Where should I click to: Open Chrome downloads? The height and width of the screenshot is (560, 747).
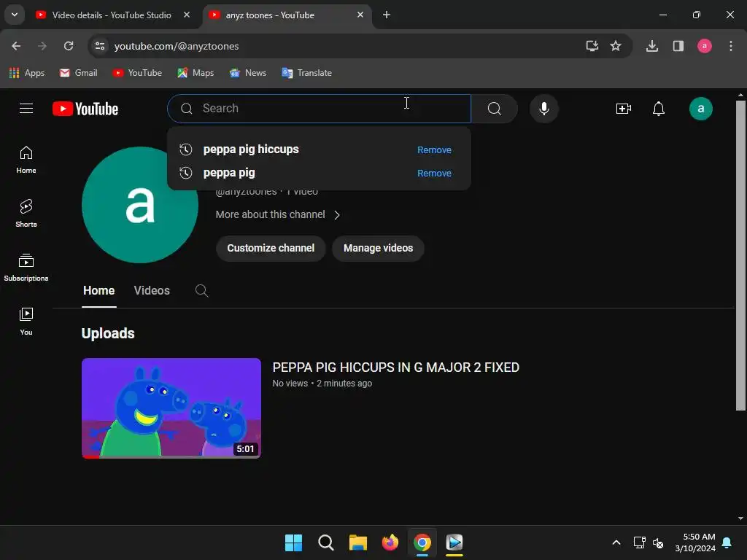click(x=651, y=46)
